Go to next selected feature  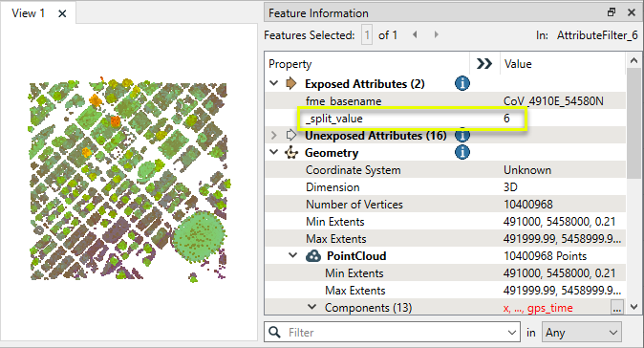(436, 35)
